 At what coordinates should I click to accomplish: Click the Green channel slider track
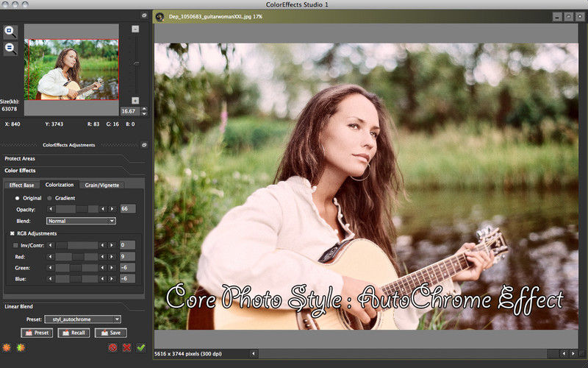tap(77, 268)
